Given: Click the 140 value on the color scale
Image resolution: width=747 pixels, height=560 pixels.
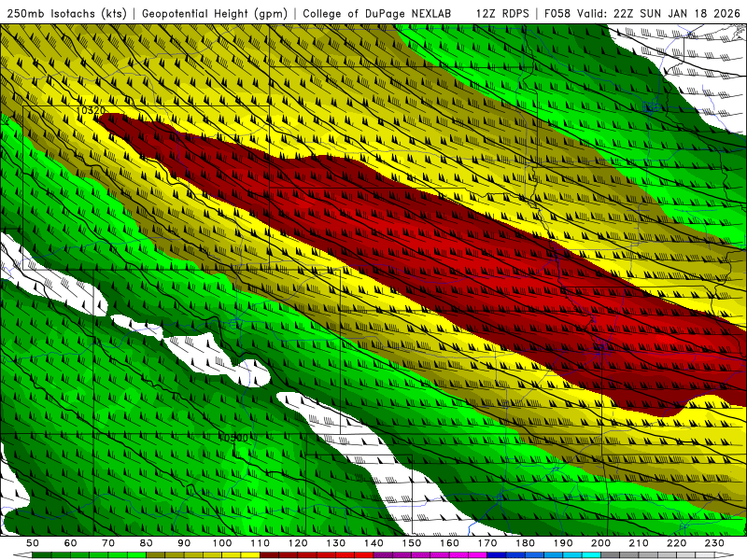Looking at the screenshot, I should point(373,543).
